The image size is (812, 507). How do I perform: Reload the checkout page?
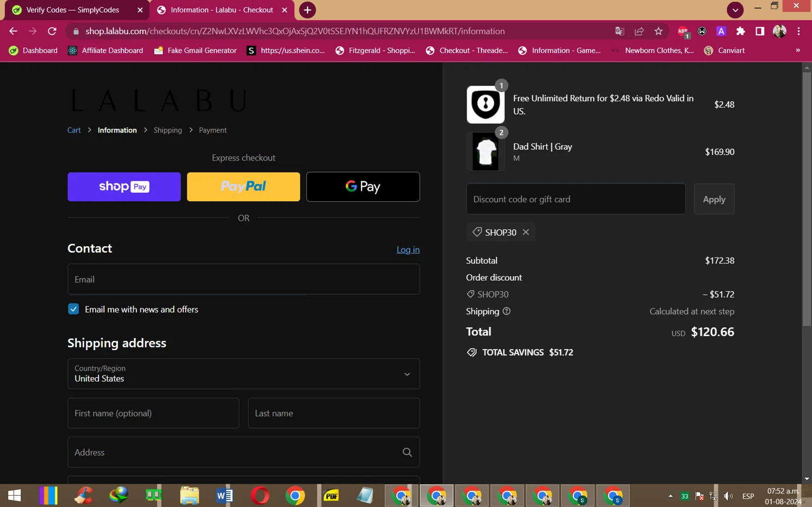52,31
